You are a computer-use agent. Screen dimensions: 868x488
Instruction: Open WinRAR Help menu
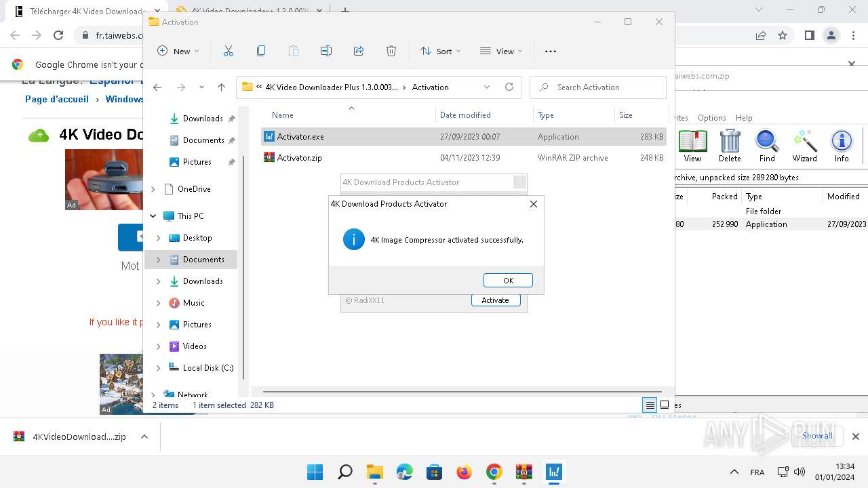pos(744,118)
